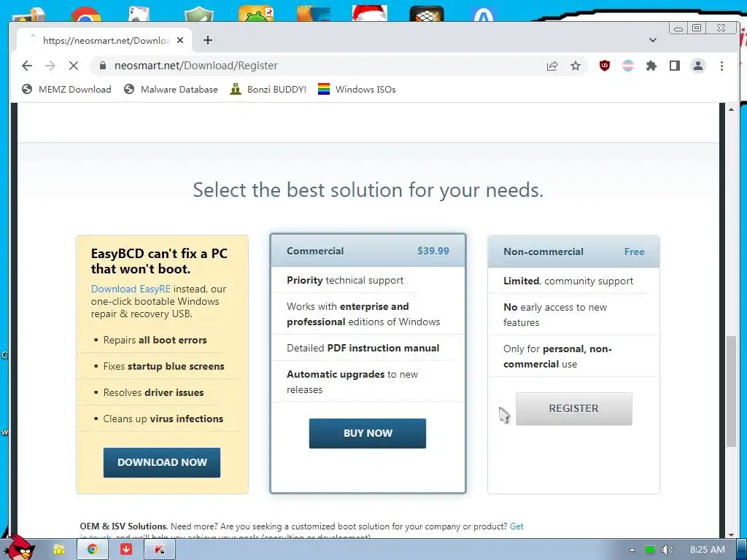The width and height of the screenshot is (747, 560).
Task: Click the forward navigation arrow
Action: (50, 66)
